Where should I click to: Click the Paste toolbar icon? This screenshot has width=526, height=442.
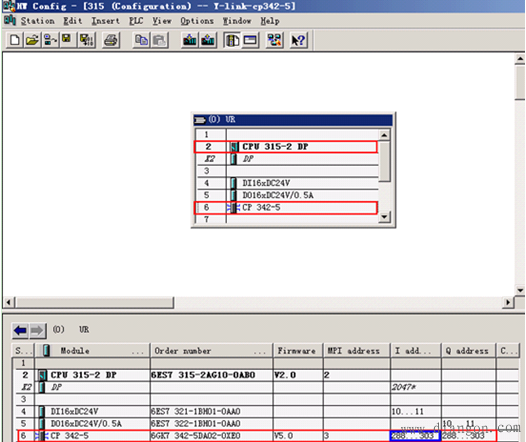coord(159,40)
